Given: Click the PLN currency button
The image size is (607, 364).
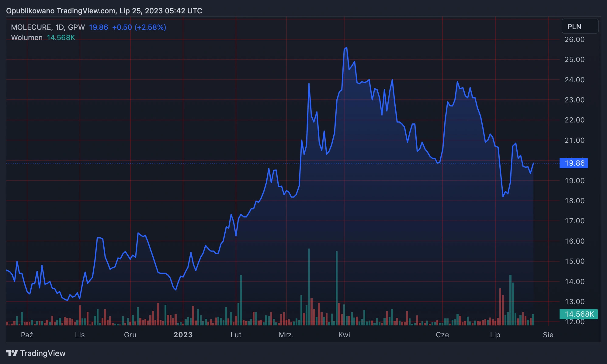Looking at the screenshot, I should [x=580, y=26].
